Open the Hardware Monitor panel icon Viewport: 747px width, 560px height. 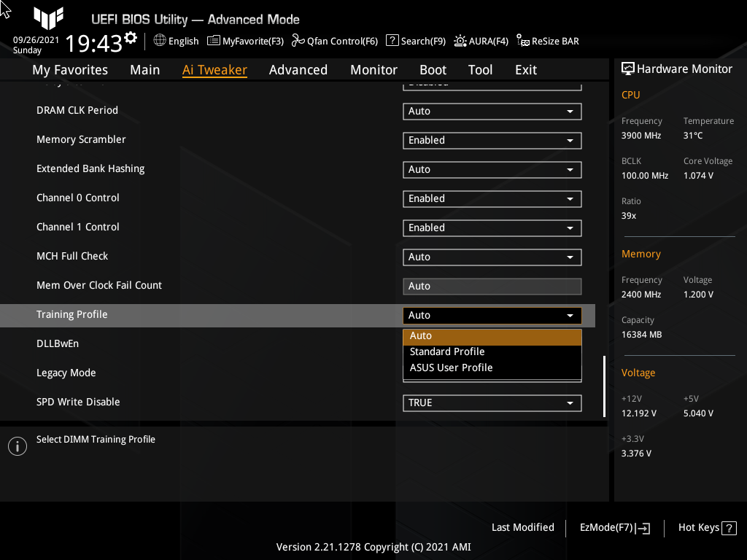click(x=628, y=68)
